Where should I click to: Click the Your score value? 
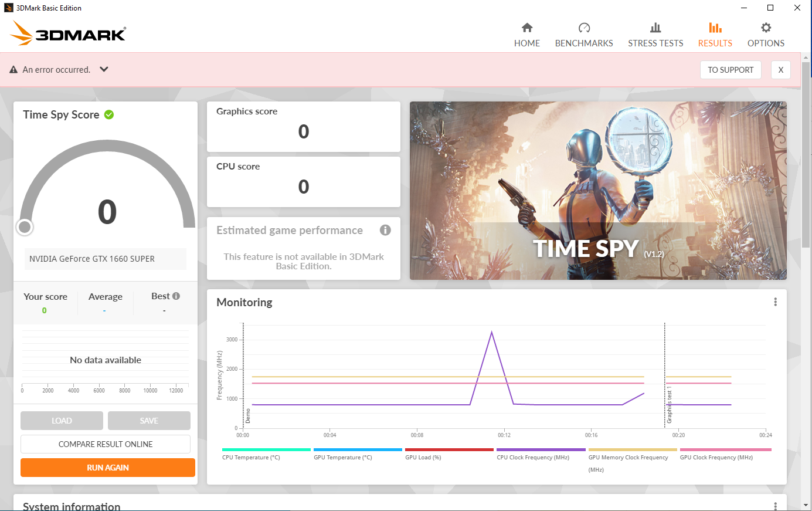point(45,310)
